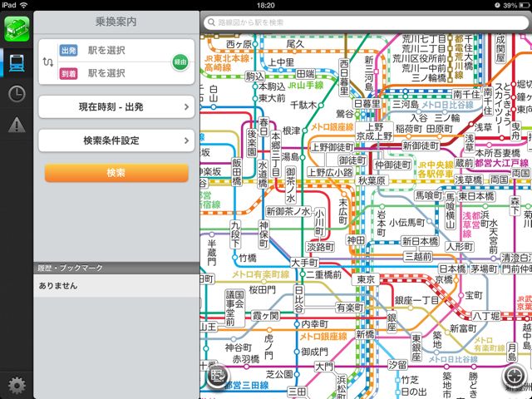Select 大門 station on the map
The image size is (532, 399).
click(324, 367)
